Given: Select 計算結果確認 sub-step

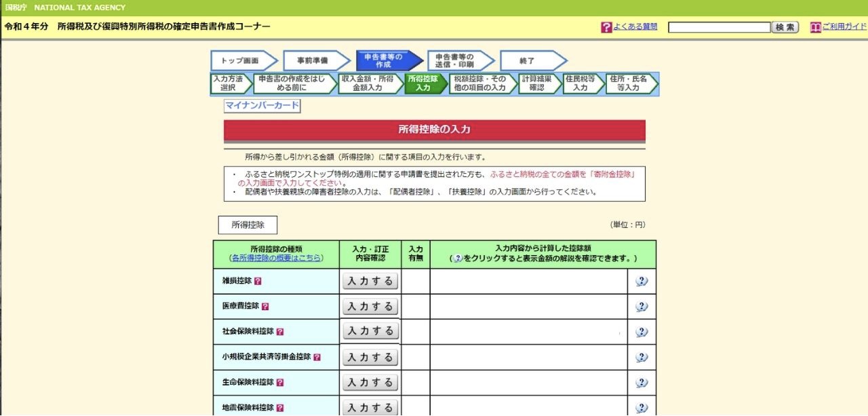Looking at the screenshot, I should 539,83.
